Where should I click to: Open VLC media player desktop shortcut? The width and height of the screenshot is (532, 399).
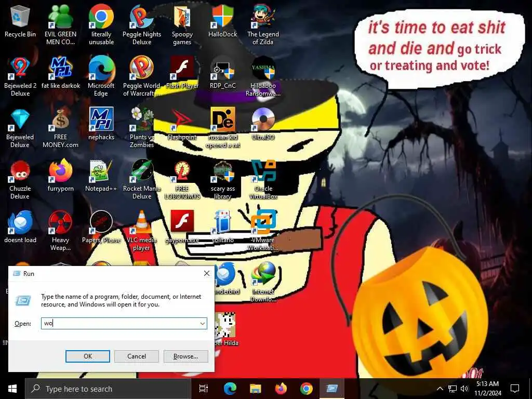[x=142, y=231]
